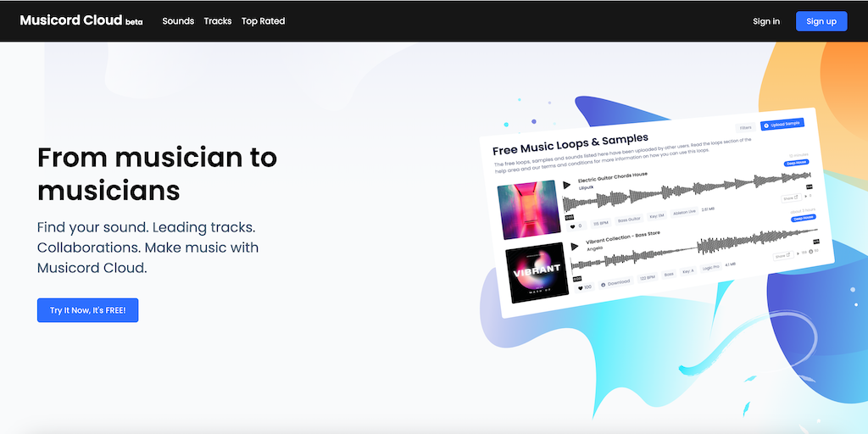Open the Sounds menu item

point(178,21)
